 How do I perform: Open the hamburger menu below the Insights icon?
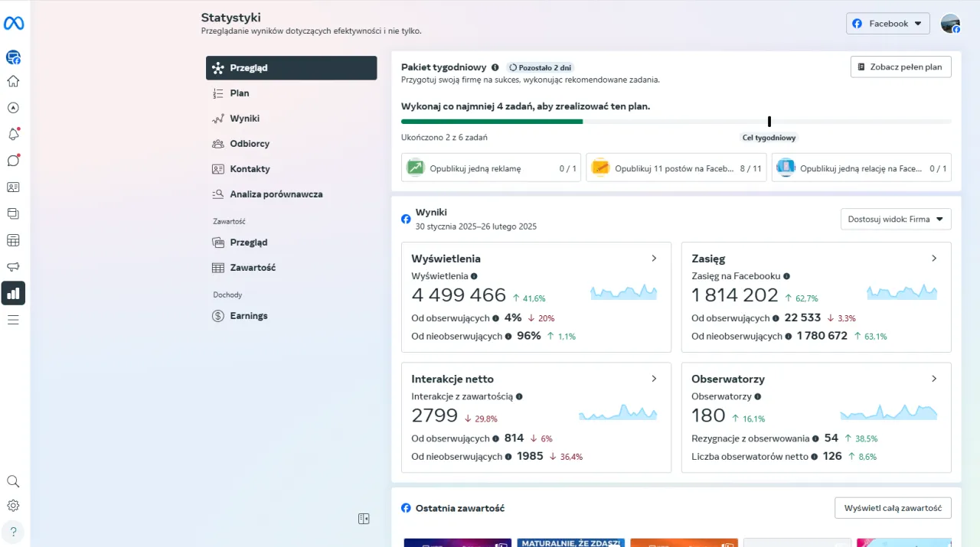click(13, 320)
